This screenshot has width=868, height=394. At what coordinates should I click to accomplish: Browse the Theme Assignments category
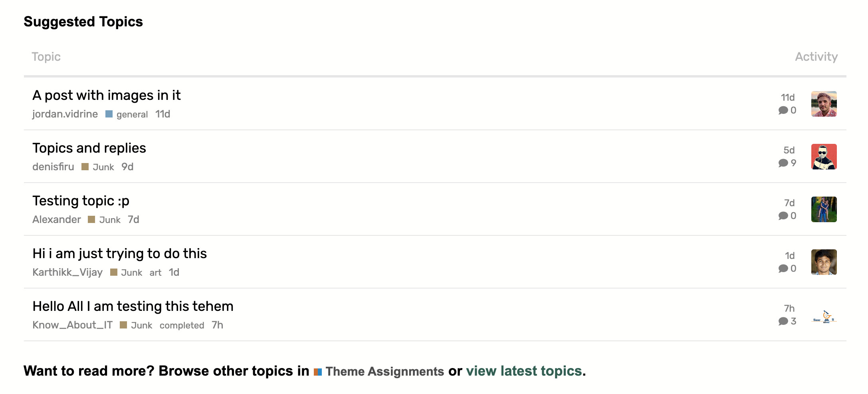pyautogui.click(x=384, y=372)
